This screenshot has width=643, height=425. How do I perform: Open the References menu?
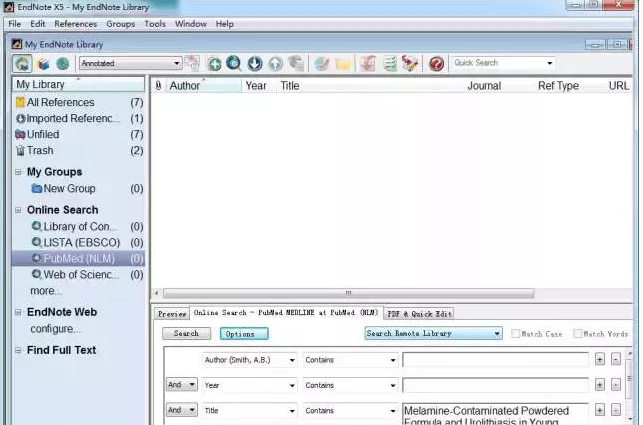pos(76,24)
